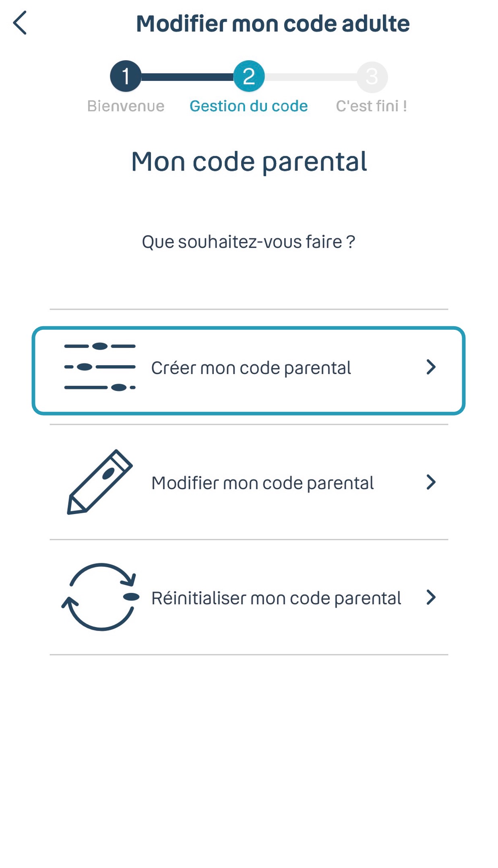Click the Gestion du code step label

[249, 106]
